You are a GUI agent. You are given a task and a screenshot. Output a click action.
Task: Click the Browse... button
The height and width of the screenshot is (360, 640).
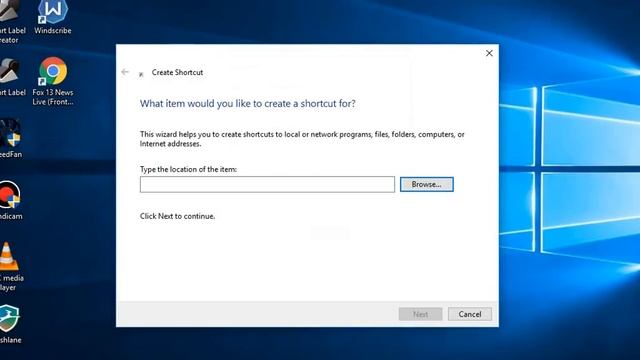pyautogui.click(x=427, y=184)
